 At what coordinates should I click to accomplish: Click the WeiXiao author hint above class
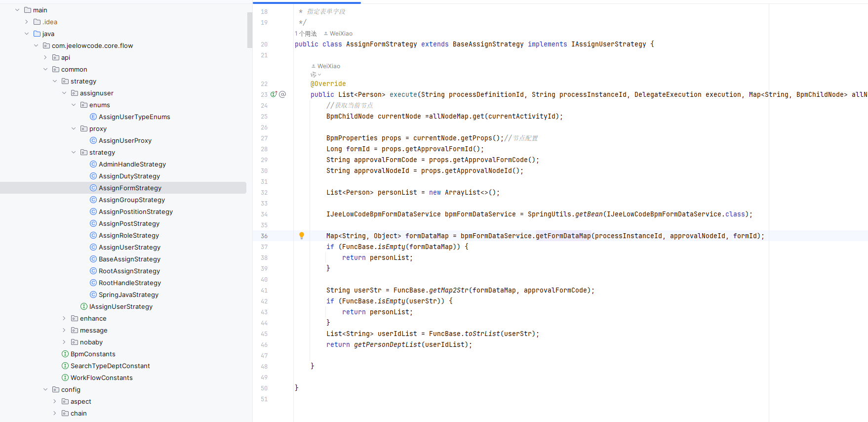(x=341, y=34)
